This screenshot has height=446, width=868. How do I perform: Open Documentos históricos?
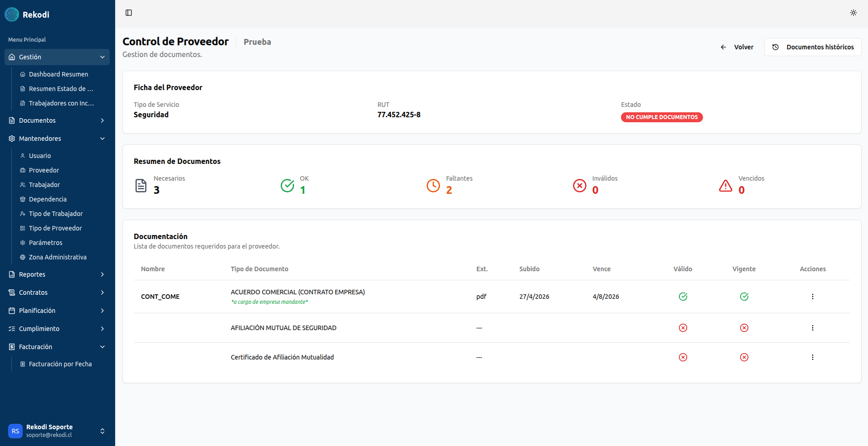tap(813, 47)
